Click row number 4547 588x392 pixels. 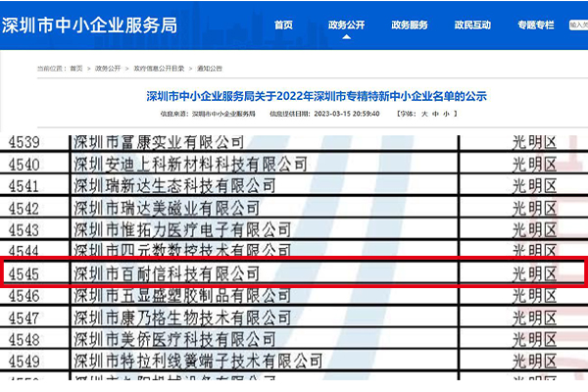pyautogui.click(x=24, y=318)
